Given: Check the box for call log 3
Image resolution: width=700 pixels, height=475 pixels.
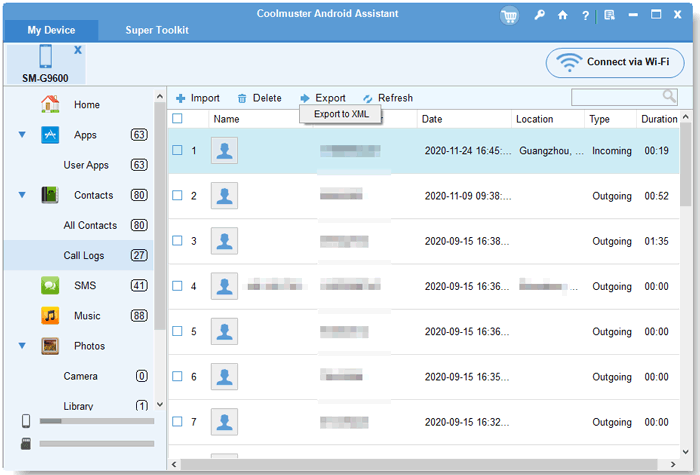Looking at the screenshot, I should [177, 240].
